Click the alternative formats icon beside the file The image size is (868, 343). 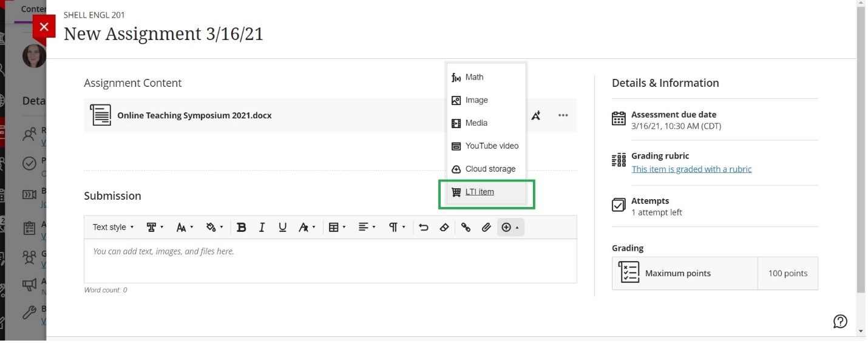point(536,115)
